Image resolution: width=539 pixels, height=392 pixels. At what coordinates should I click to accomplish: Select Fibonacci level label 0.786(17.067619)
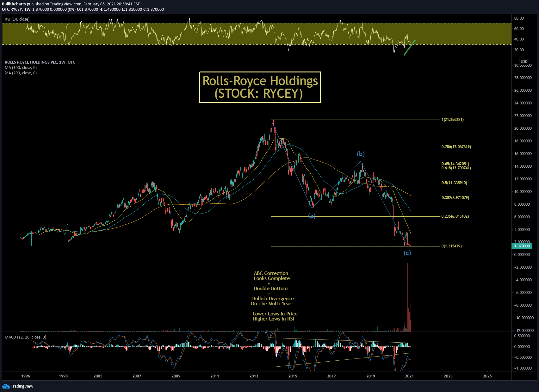456,147
